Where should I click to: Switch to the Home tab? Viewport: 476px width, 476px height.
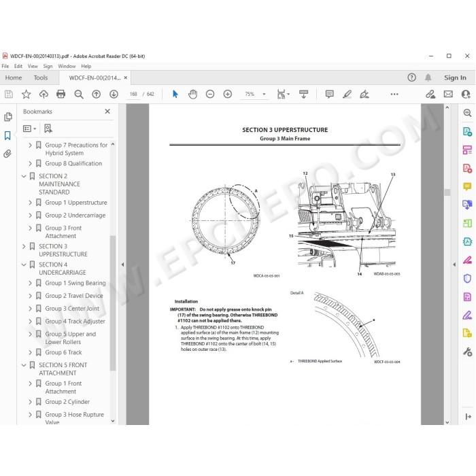tap(14, 78)
